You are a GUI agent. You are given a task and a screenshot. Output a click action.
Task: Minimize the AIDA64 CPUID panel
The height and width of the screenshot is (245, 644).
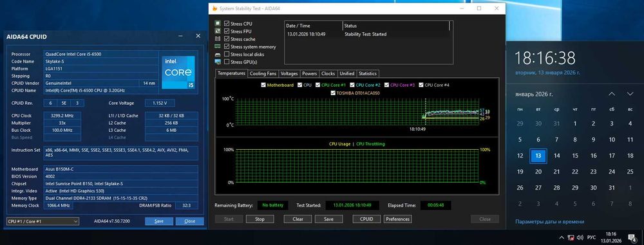(181, 36)
